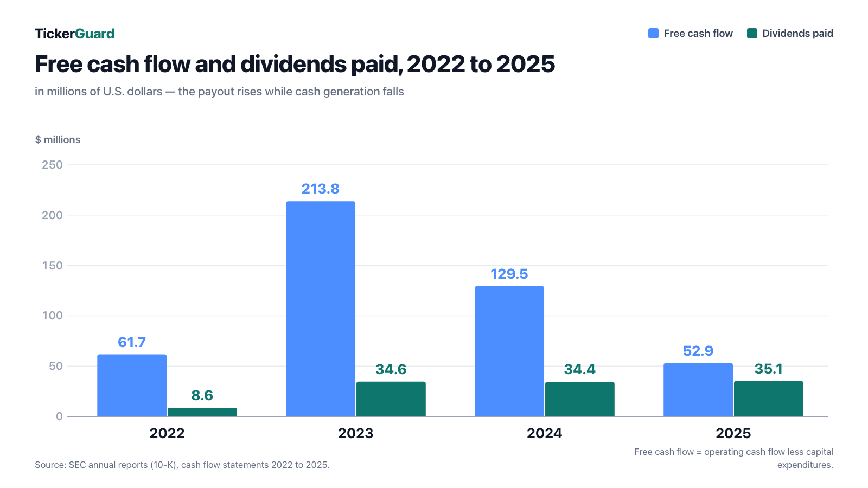This screenshot has width=868, height=488.
Task: Click the 2022 free cash flow bar
Action: tap(132, 386)
